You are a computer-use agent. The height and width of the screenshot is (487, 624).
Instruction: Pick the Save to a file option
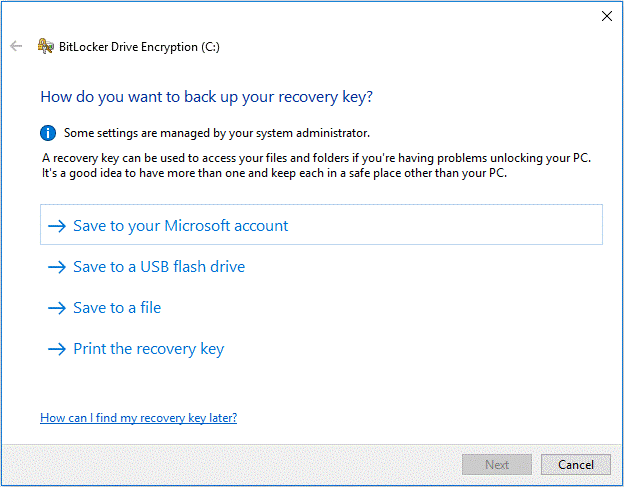click(x=117, y=308)
